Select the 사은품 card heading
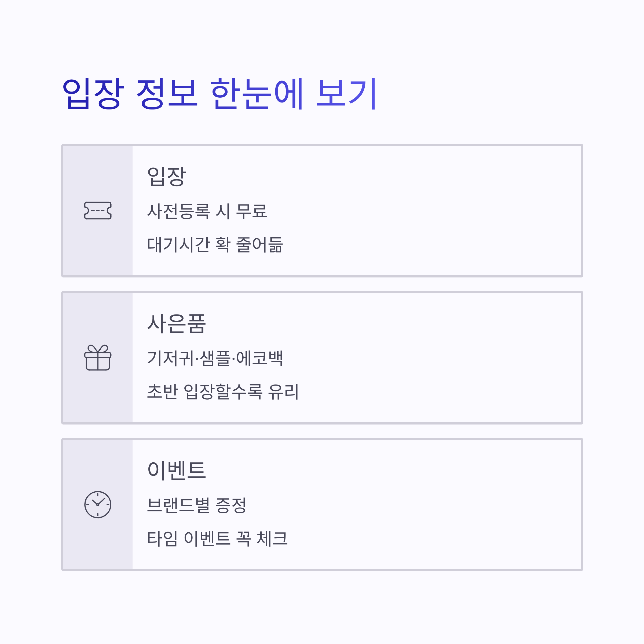This screenshot has width=644, height=644. click(176, 323)
